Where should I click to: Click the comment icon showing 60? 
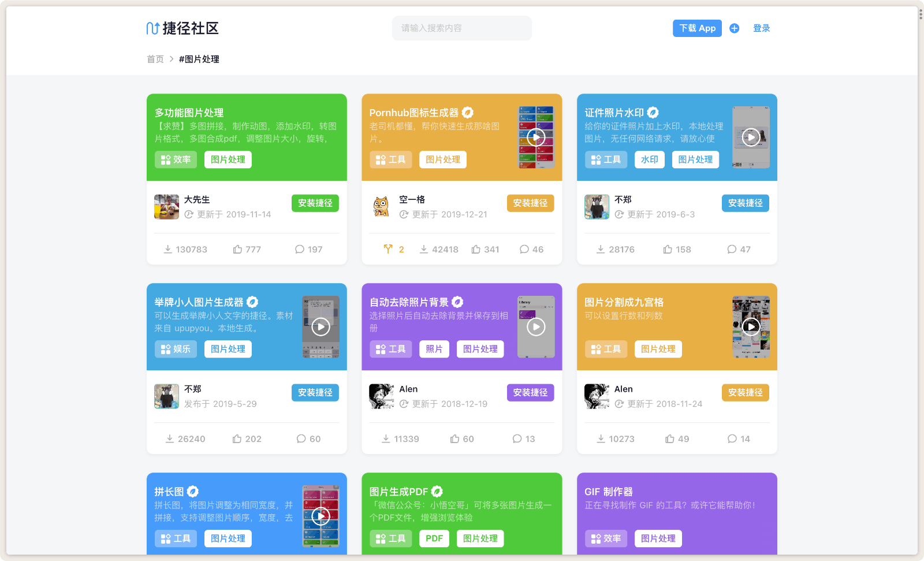[x=301, y=439]
